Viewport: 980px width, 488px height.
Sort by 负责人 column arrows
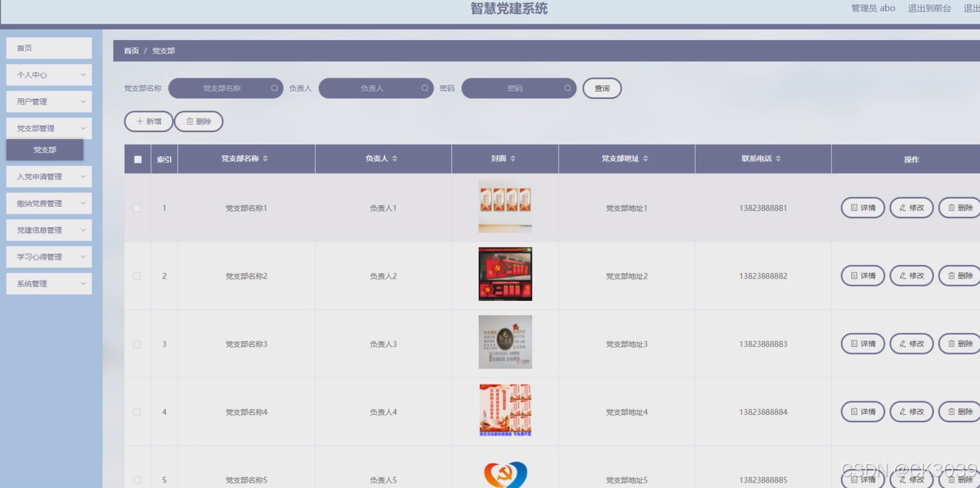point(395,159)
